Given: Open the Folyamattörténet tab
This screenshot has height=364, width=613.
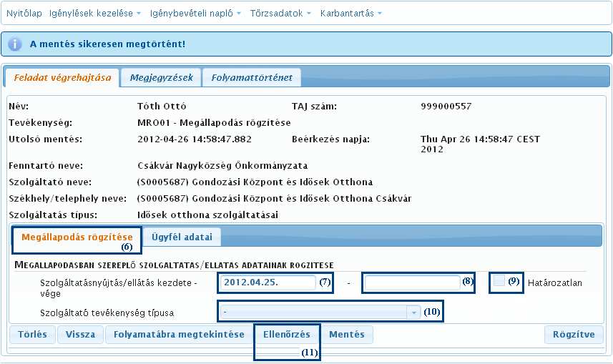Looking at the screenshot, I should 252,77.
